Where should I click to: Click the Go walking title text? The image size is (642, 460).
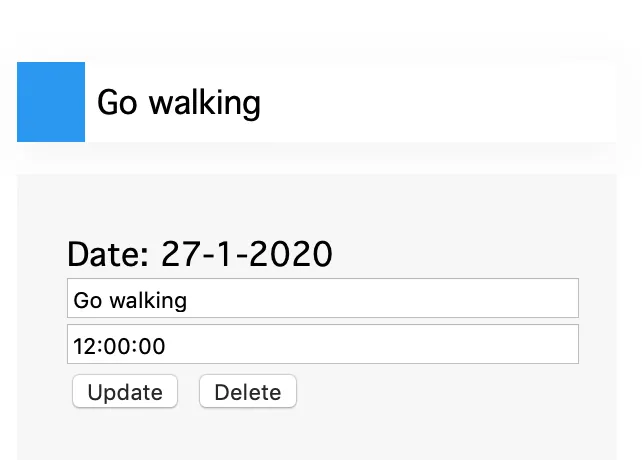[x=178, y=102]
